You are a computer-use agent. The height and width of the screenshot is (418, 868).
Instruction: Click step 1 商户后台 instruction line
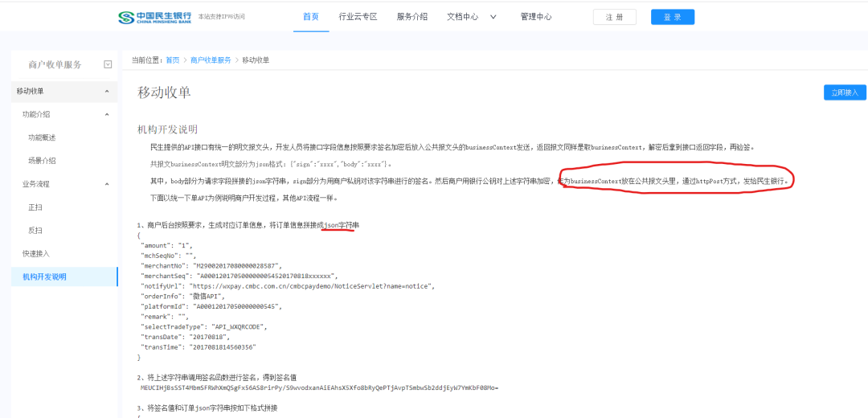point(248,225)
